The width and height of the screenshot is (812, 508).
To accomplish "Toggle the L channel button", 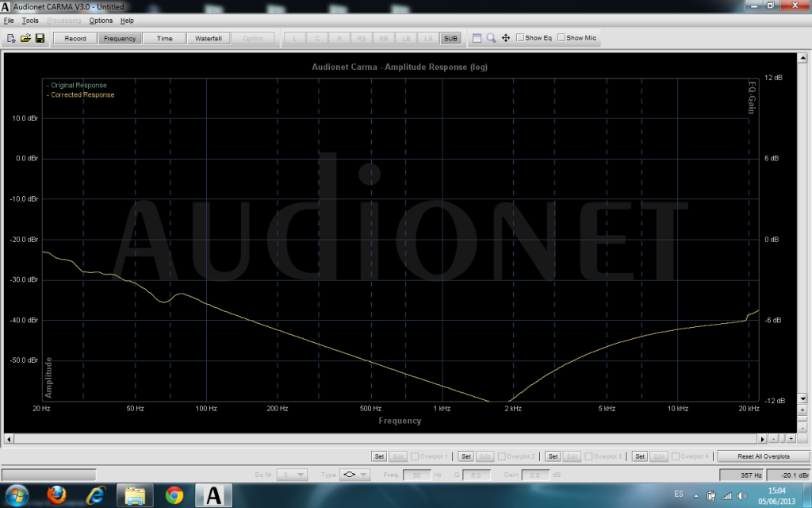I will pyautogui.click(x=295, y=38).
